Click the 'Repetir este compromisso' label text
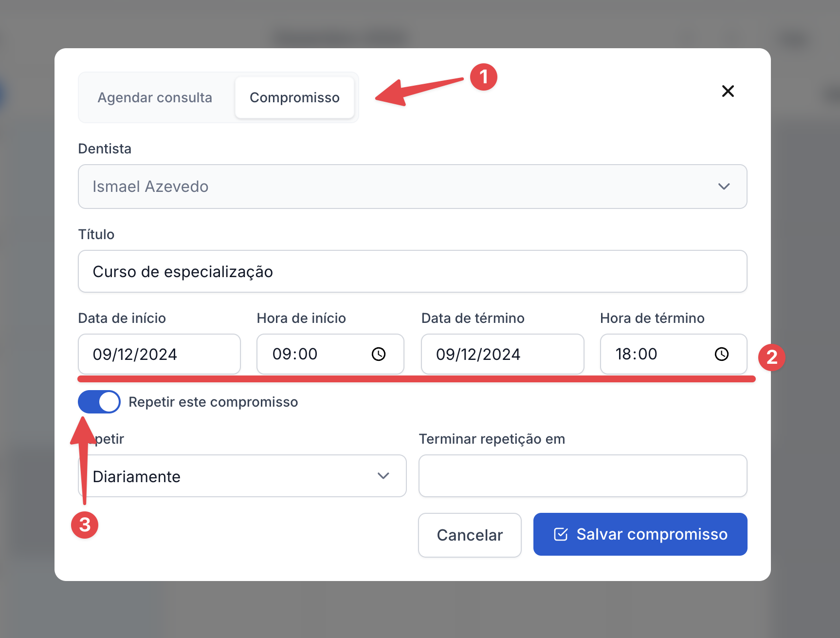840x638 pixels. (x=213, y=402)
